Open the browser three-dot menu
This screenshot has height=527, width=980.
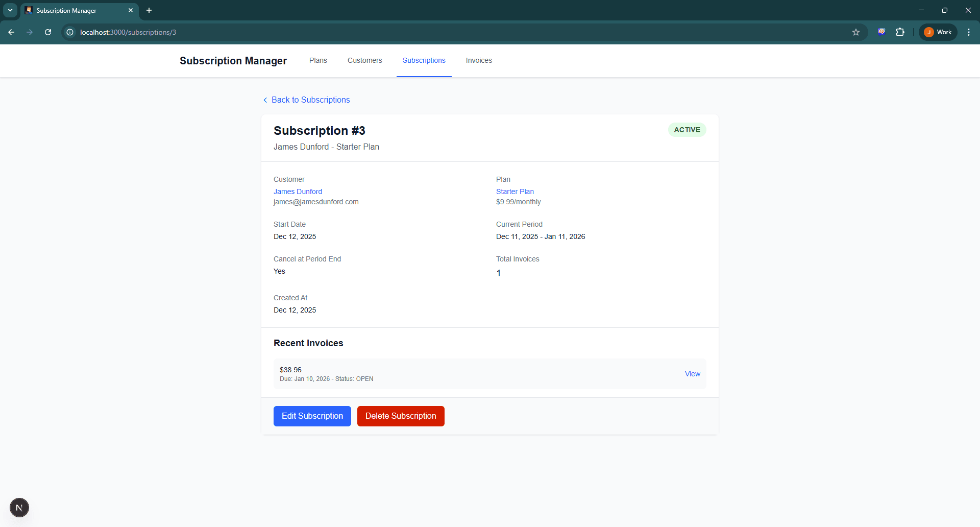tap(968, 32)
